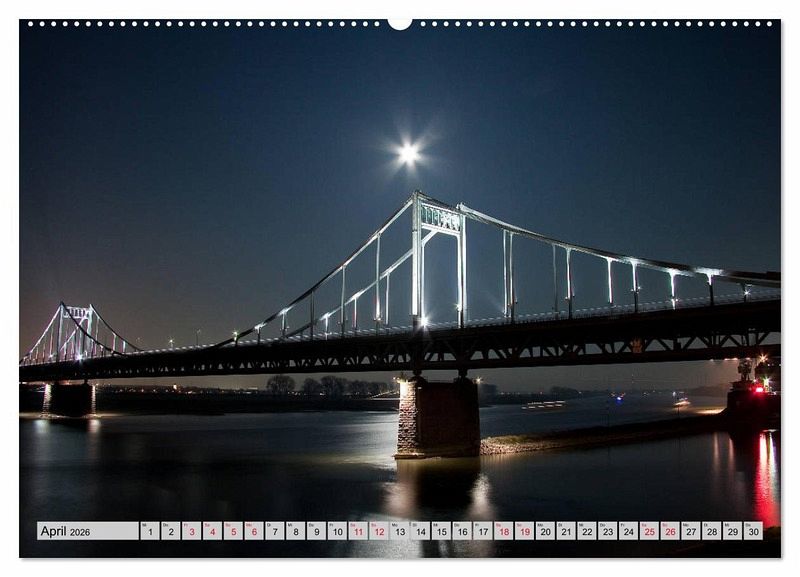Select red holiday date 3
This screenshot has height=577, width=800.
(x=191, y=531)
